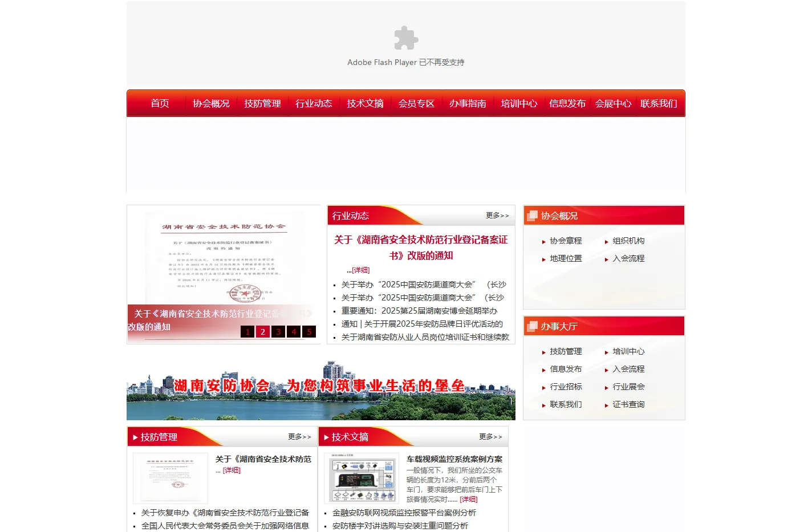Image resolution: width=812 pixels, height=532 pixels.
Task: Click the red arrow bullet beside 证书查询
Action: point(607,405)
